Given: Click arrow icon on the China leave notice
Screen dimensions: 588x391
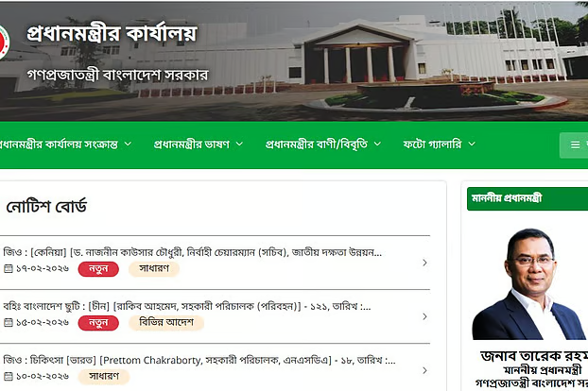Looking at the screenshot, I should (x=424, y=316).
